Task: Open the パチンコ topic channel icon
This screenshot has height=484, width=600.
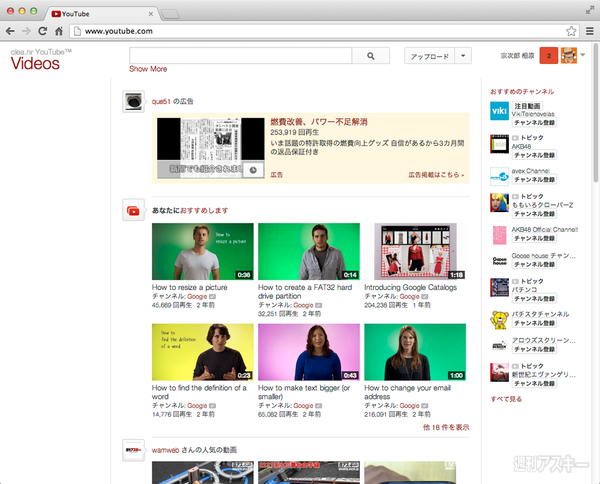Action: (499, 288)
